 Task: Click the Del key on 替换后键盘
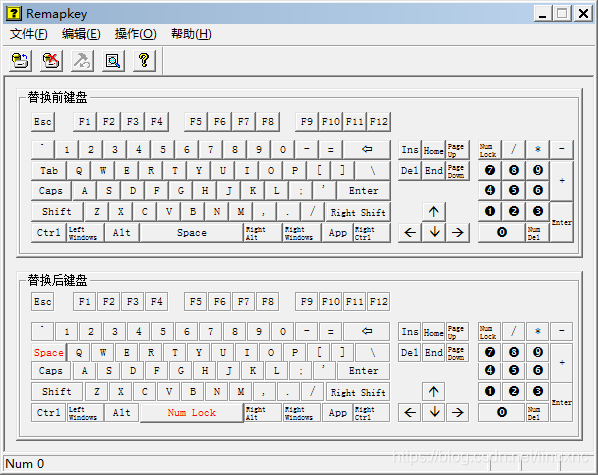pyautogui.click(x=410, y=353)
